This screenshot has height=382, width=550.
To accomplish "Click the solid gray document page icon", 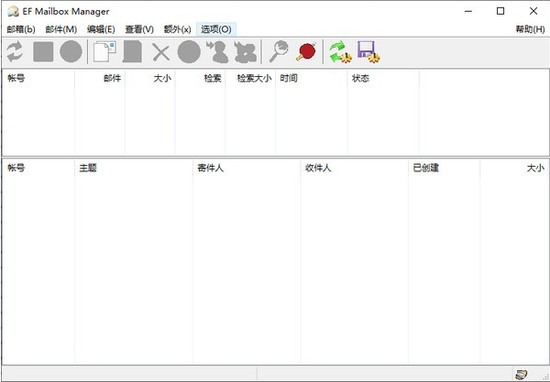I will (x=132, y=52).
